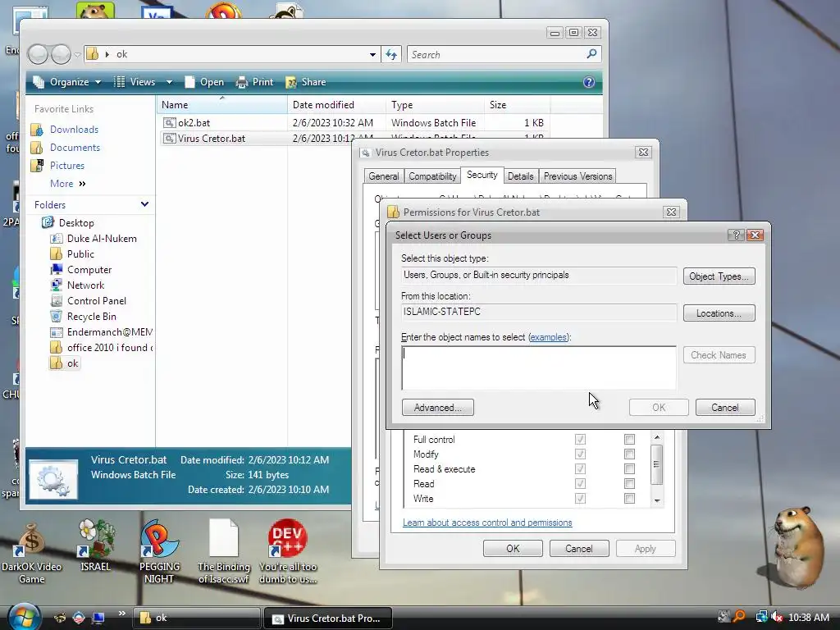The height and width of the screenshot is (630, 840).
Task: Click the Advanced button
Action: click(438, 408)
